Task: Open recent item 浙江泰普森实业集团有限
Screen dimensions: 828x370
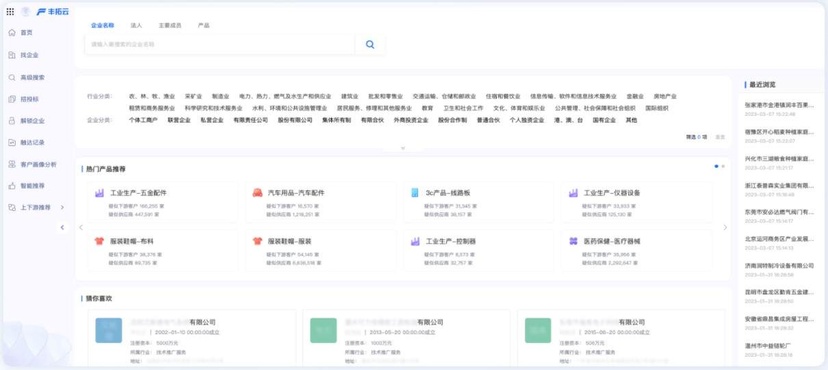Action: tap(779, 185)
